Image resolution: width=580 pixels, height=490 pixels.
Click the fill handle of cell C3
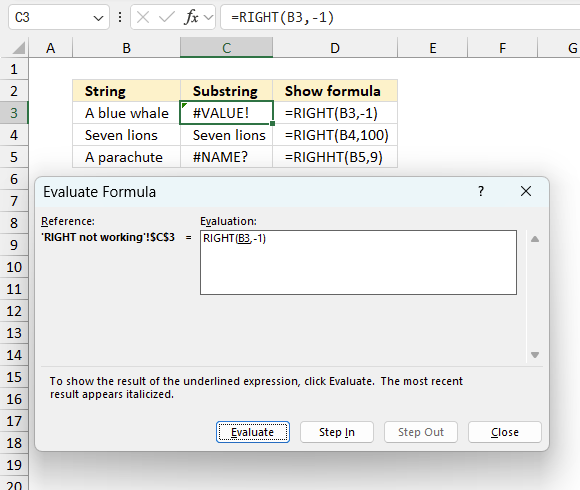point(273,124)
